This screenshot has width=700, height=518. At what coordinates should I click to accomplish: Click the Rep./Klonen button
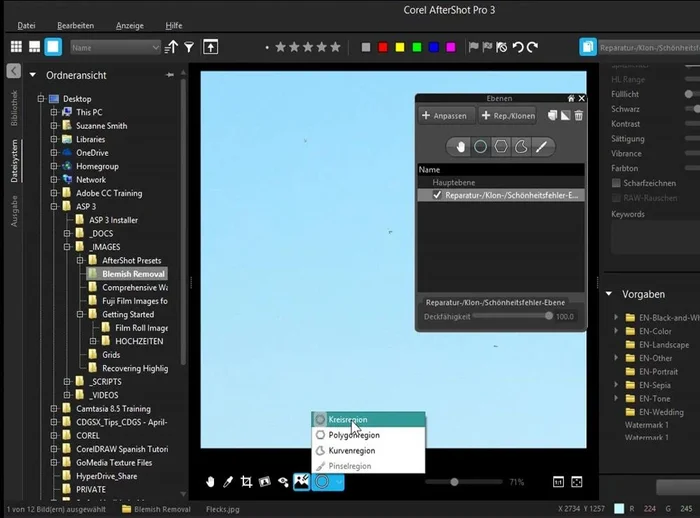[507, 115]
